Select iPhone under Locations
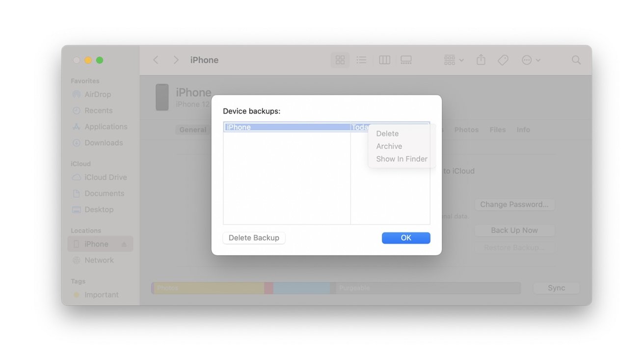 (100, 244)
